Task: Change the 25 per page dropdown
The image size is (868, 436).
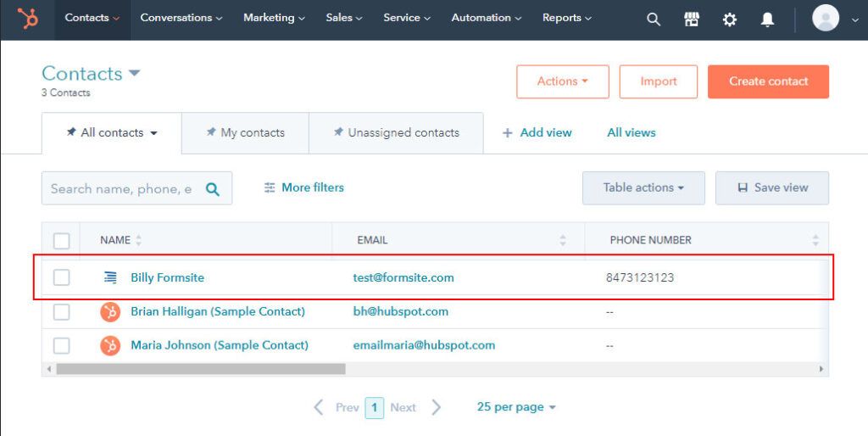Action: (x=516, y=407)
